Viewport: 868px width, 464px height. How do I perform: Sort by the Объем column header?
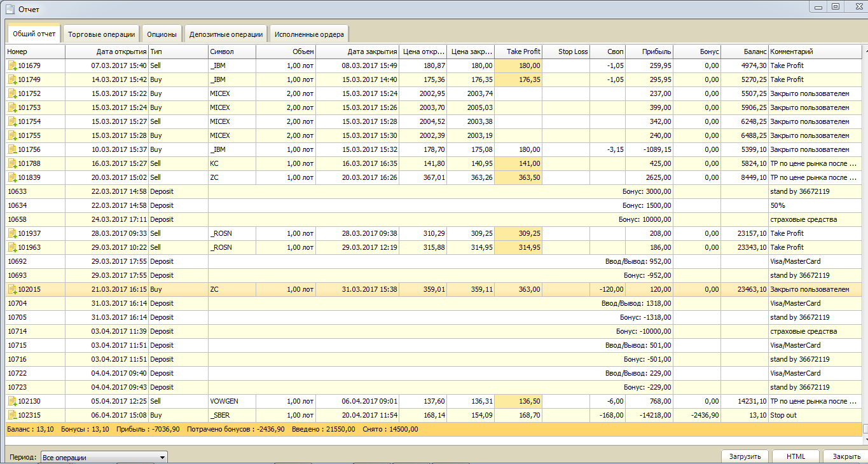286,51
